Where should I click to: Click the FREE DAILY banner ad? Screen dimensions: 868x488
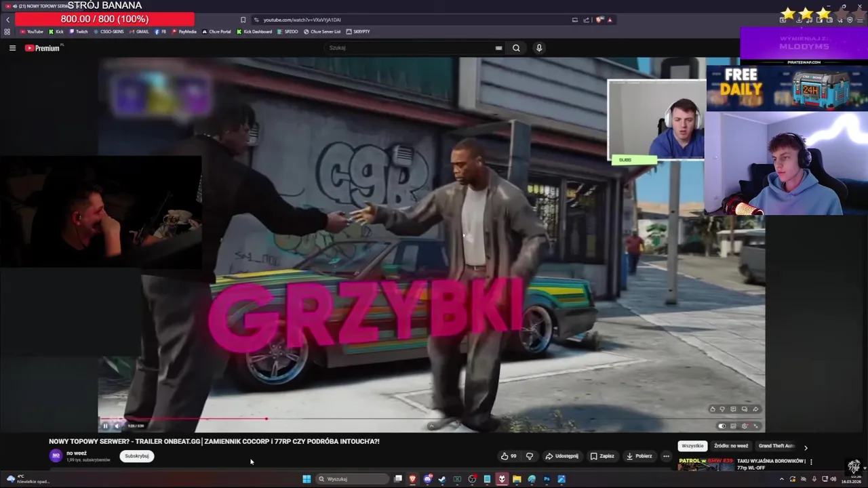787,88
